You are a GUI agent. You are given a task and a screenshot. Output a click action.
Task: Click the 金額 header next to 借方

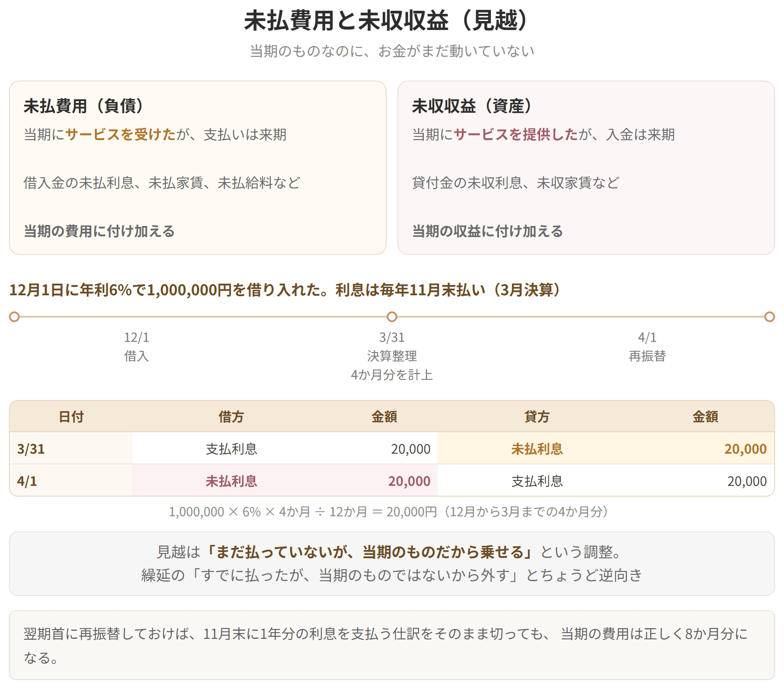coord(384,417)
